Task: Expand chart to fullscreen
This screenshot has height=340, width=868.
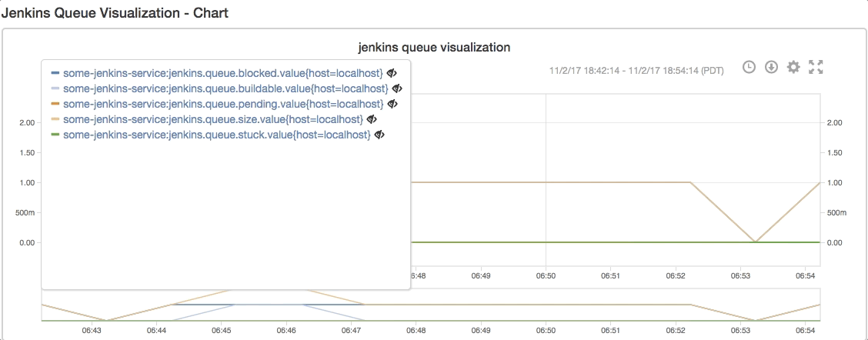Action: click(x=816, y=68)
